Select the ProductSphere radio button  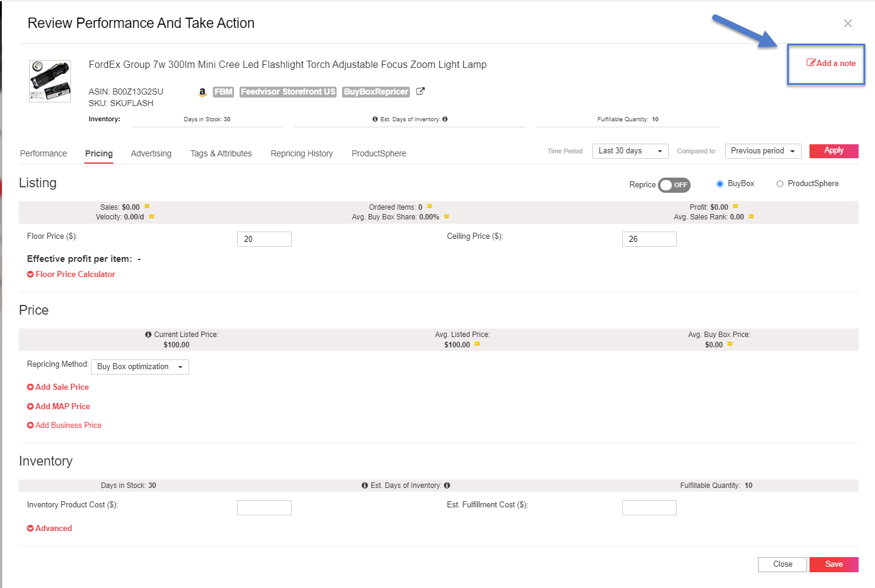[780, 183]
